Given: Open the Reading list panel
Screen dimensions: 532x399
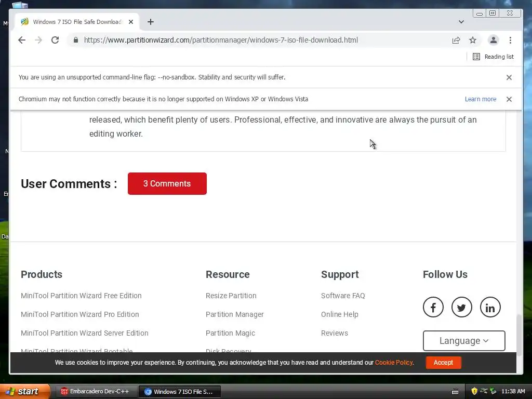Looking at the screenshot, I should click(493, 57).
